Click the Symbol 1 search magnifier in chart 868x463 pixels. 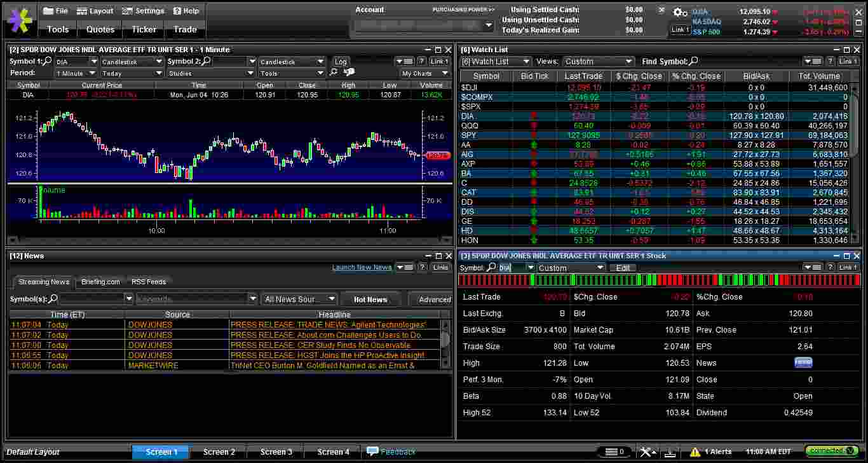click(x=48, y=62)
